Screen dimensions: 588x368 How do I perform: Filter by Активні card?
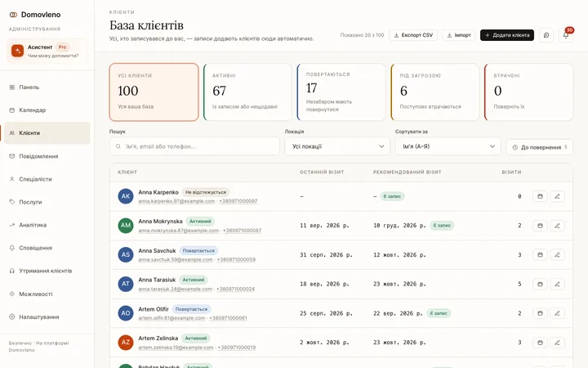[247, 92]
